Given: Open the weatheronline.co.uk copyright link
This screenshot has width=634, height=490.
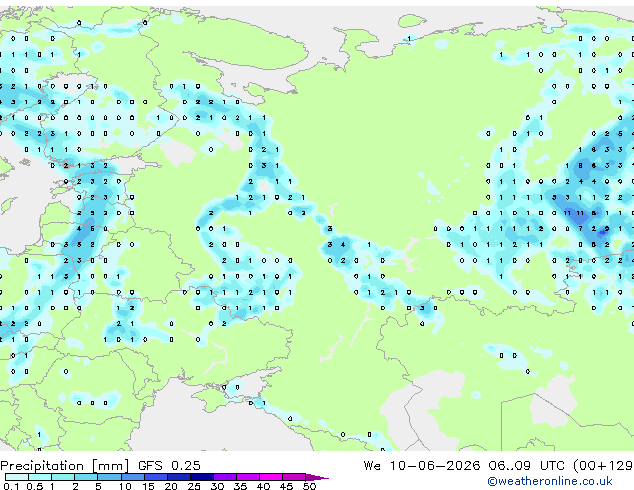Looking at the screenshot, I should click(550, 481).
